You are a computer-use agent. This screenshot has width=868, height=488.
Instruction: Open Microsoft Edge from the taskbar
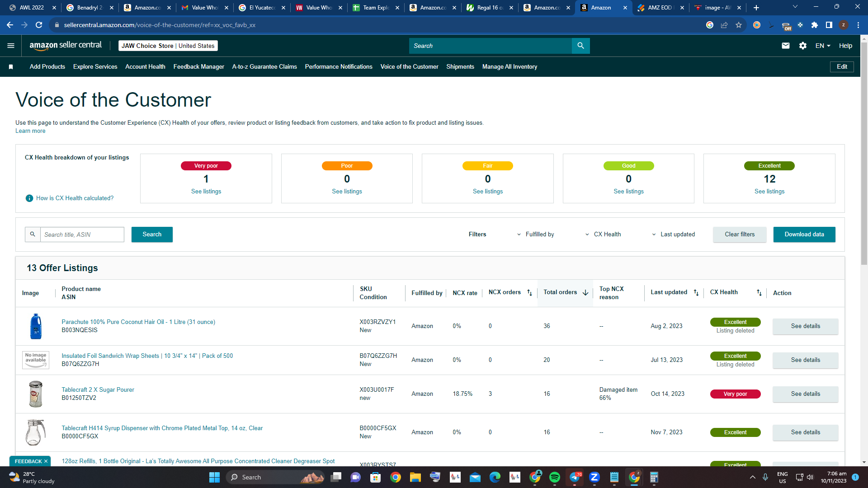point(495,477)
